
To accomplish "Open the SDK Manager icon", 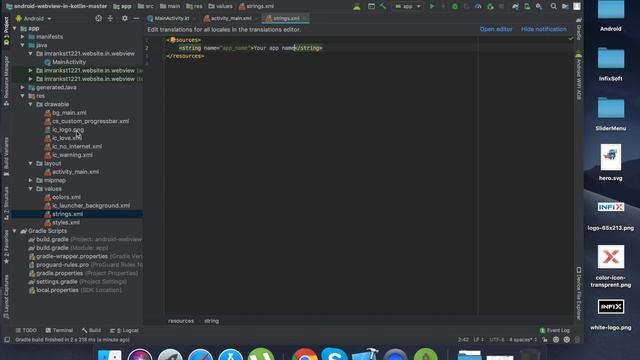I will (539, 6).
